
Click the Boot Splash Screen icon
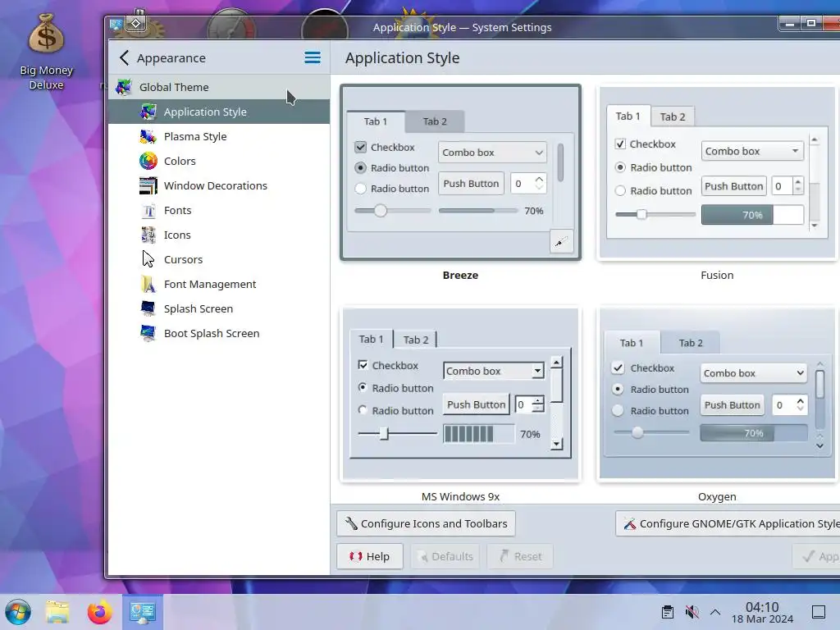pyautogui.click(x=148, y=333)
